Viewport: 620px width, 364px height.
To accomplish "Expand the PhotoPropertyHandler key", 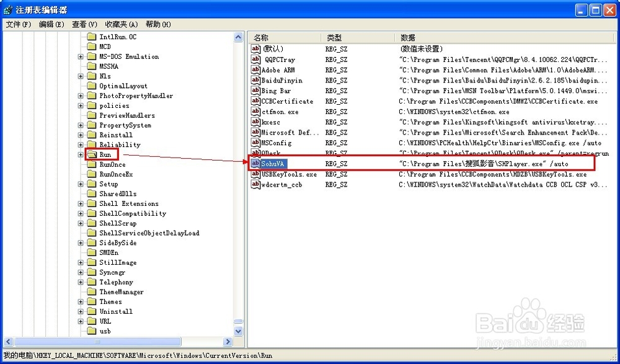I will click(x=81, y=95).
